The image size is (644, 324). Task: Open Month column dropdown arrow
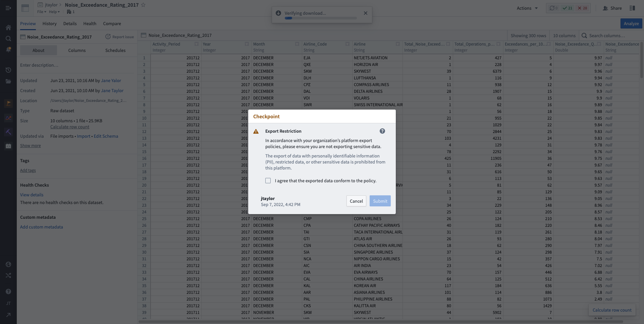click(x=297, y=44)
